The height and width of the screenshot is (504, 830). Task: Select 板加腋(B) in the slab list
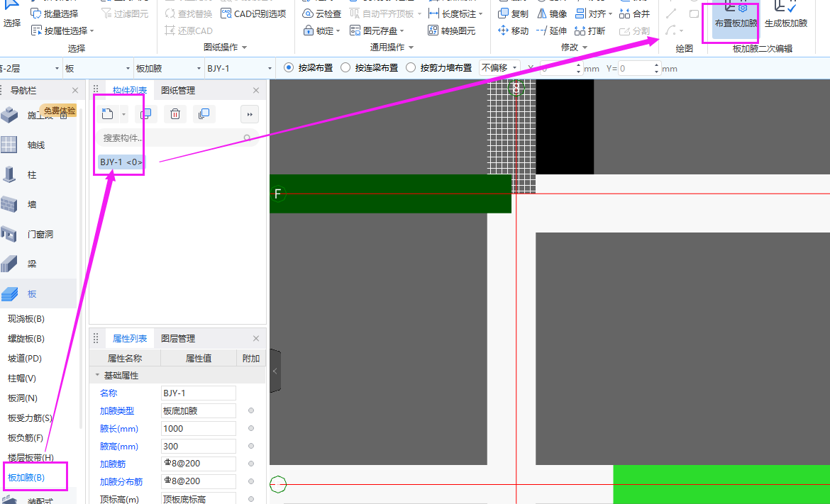(26, 478)
